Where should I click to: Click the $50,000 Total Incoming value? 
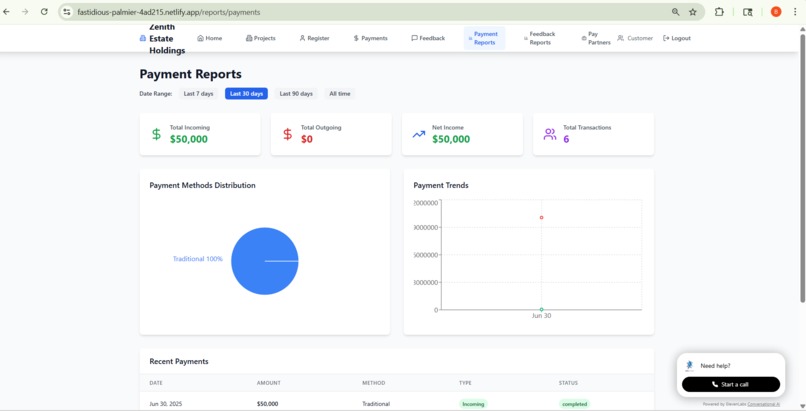[189, 139]
